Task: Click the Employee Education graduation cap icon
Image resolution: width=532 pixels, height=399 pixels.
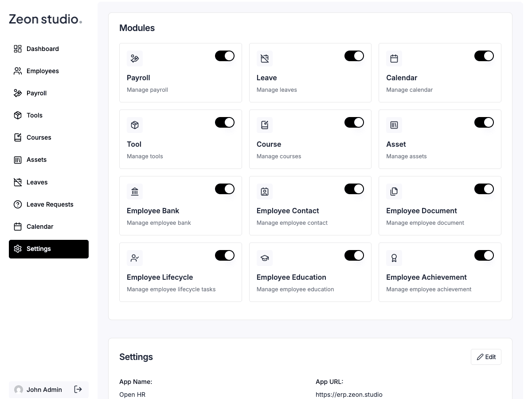Action: tap(265, 258)
